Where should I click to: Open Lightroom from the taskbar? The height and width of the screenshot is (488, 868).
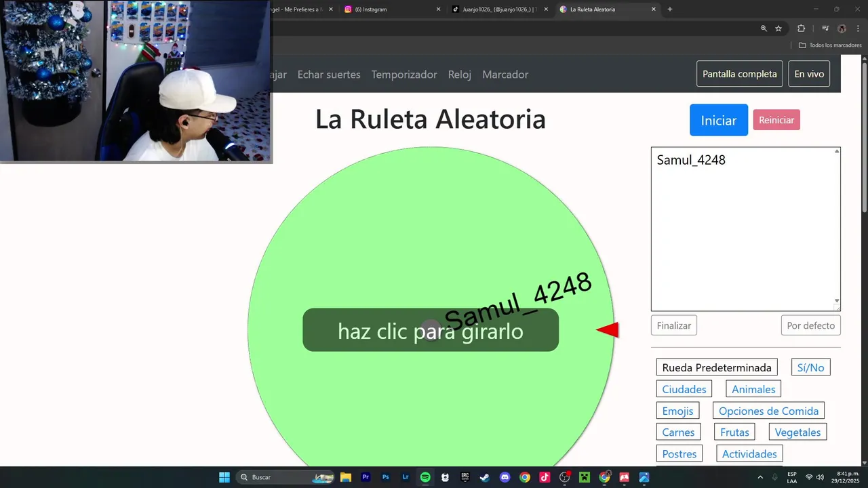tap(406, 477)
